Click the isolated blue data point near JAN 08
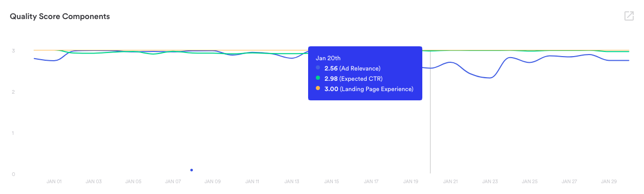This screenshot has width=644, height=194. point(191,170)
